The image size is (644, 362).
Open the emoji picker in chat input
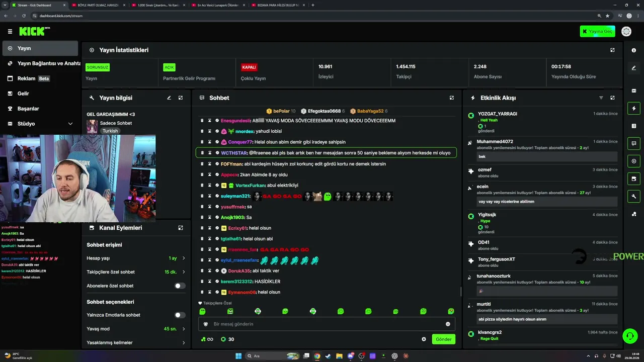point(448,324)
